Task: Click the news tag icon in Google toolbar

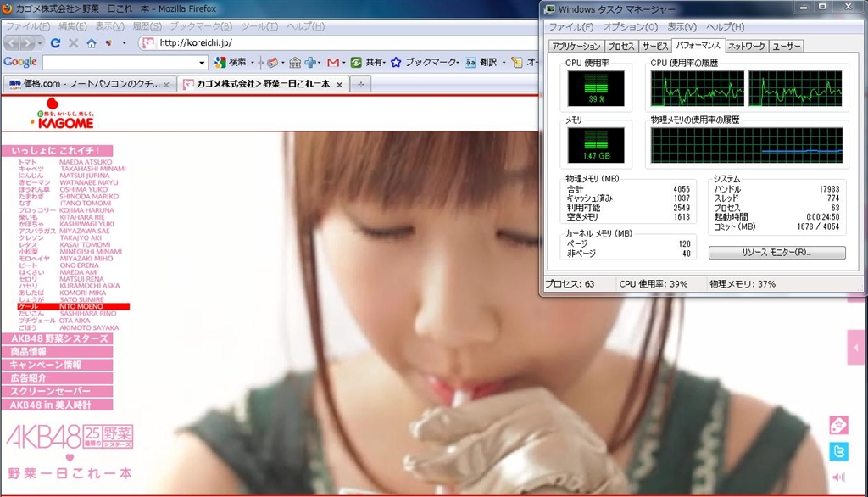Action: [272, 63]
